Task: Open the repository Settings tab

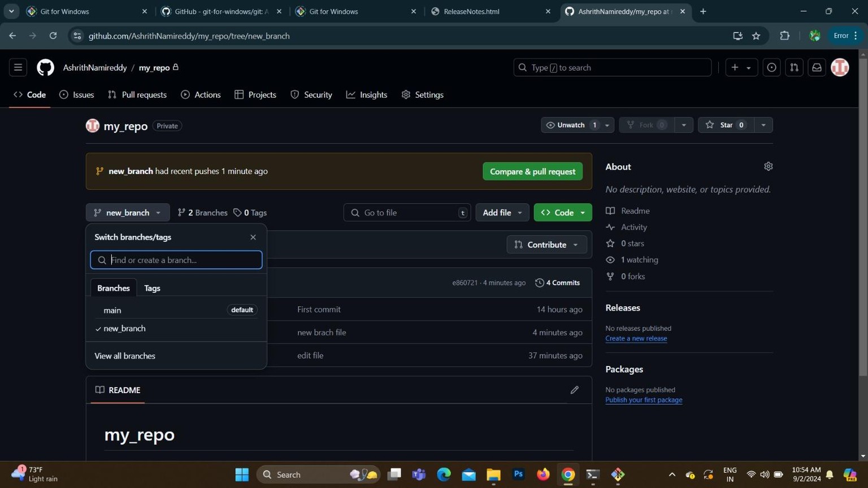Action: (423, 94)
